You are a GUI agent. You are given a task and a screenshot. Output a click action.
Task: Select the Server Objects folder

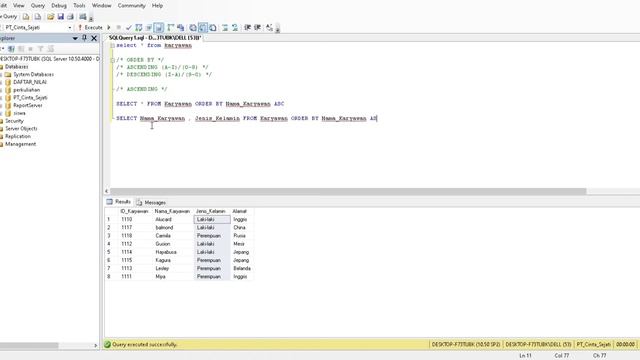[21, 129]
